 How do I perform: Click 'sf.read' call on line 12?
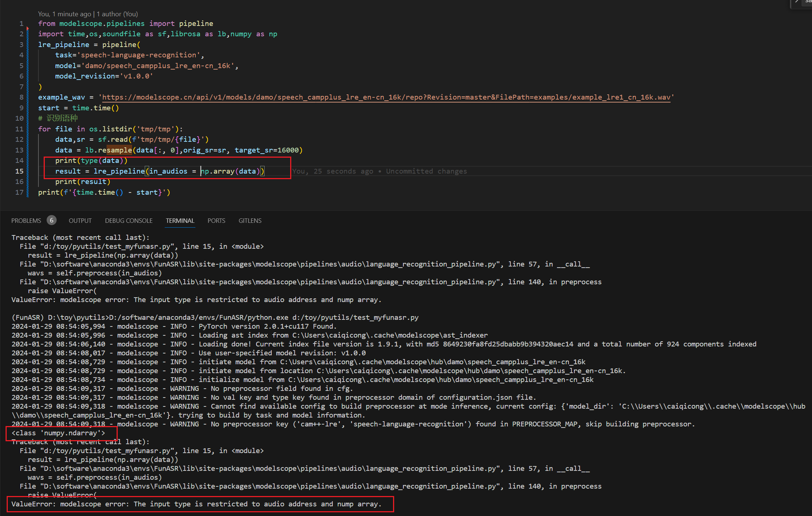coord(113,140)
